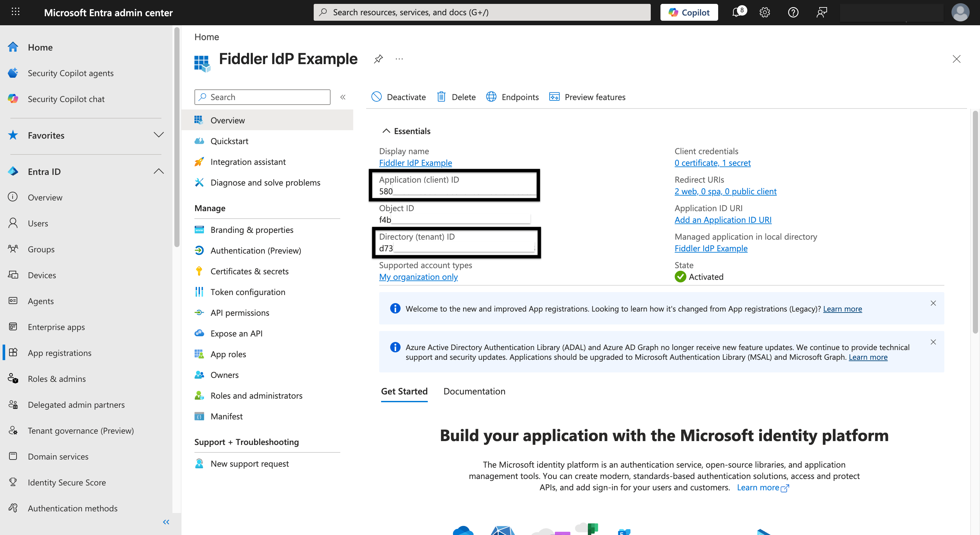Click the Deactivate toolbar button

point(398,97)
